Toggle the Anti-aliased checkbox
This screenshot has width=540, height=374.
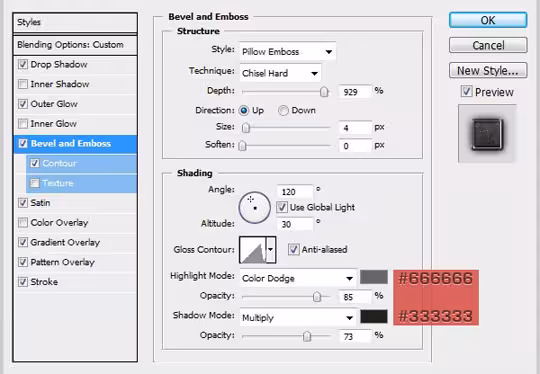(x=293, y=249)
